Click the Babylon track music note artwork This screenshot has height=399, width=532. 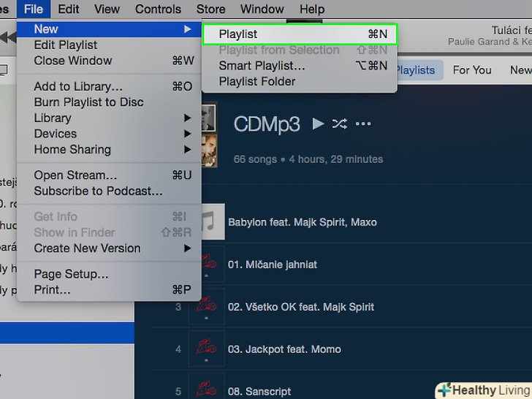point(213,221)
